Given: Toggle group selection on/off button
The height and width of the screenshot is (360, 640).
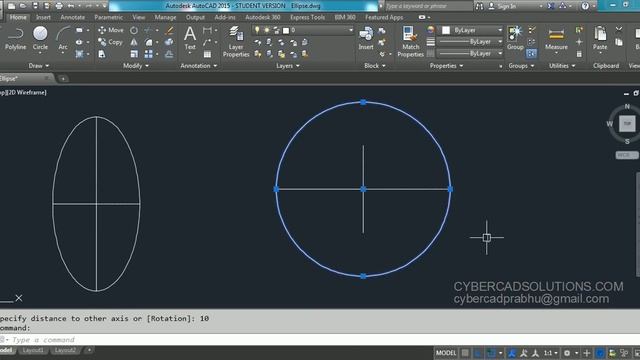Looking at the screenshot, I should pyautogui.click(x=531, y=53).
